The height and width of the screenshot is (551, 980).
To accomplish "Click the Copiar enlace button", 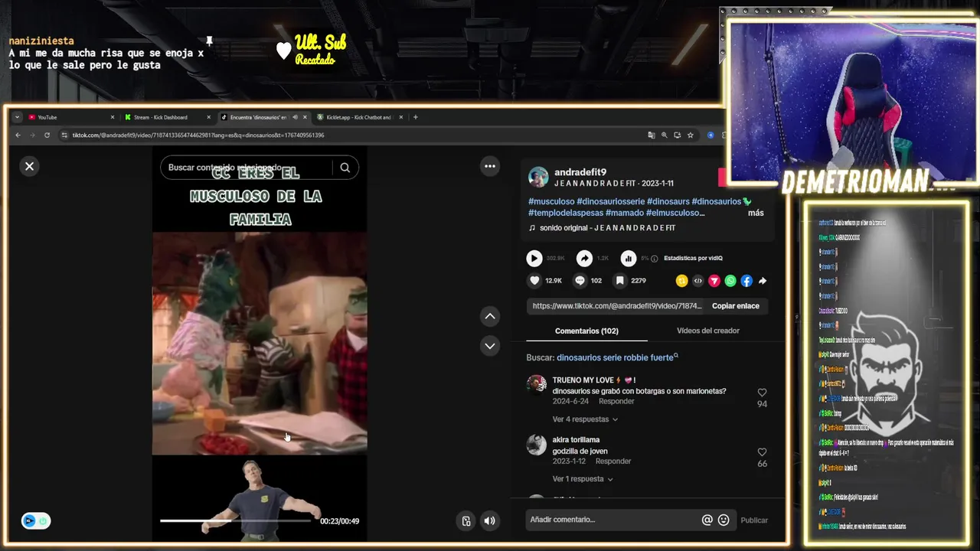I will click(736, 306).
